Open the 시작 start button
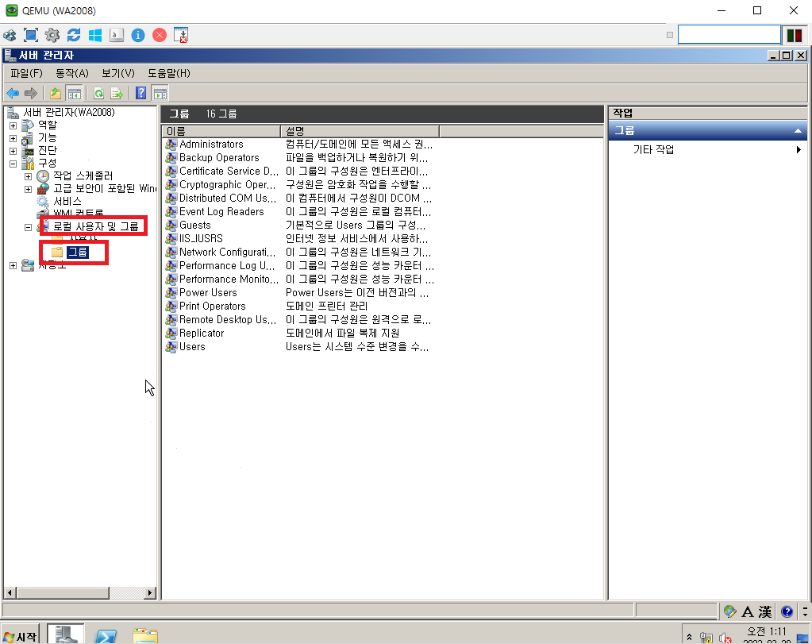The height and width of the screenshot is (644, 812). pyautogui.click(x=20, y=635)
